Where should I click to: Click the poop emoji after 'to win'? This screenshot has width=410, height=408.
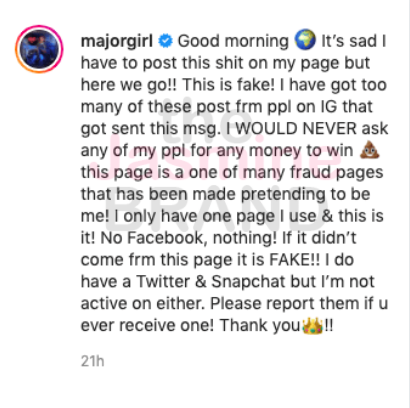370,150
